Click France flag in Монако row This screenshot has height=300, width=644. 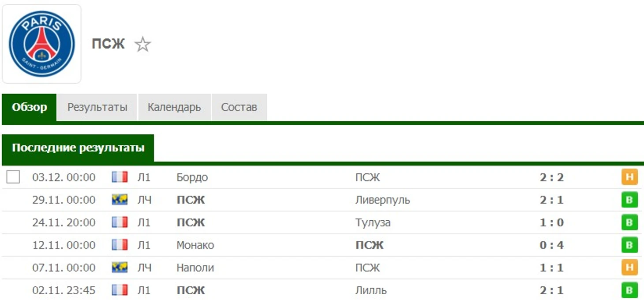click(x=120, y=245)
